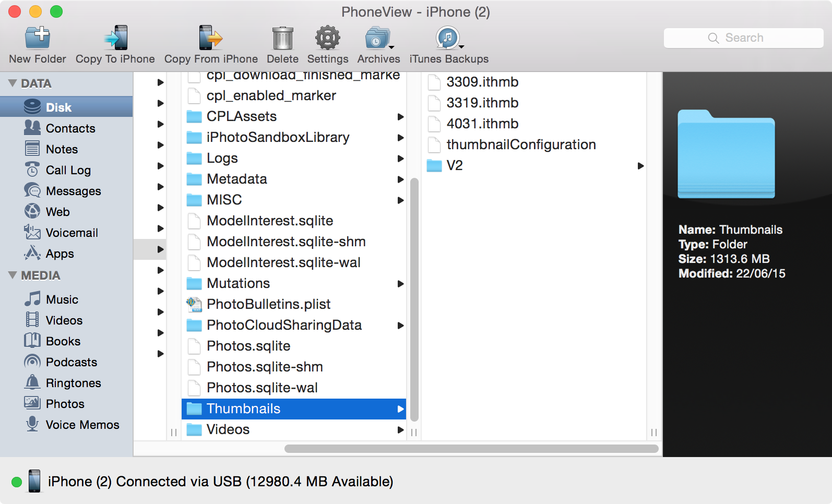The width and height of the screenshot is (832, 504).
Task: Click the vertical scrollbar of middle column
Action: pos(414,299)
